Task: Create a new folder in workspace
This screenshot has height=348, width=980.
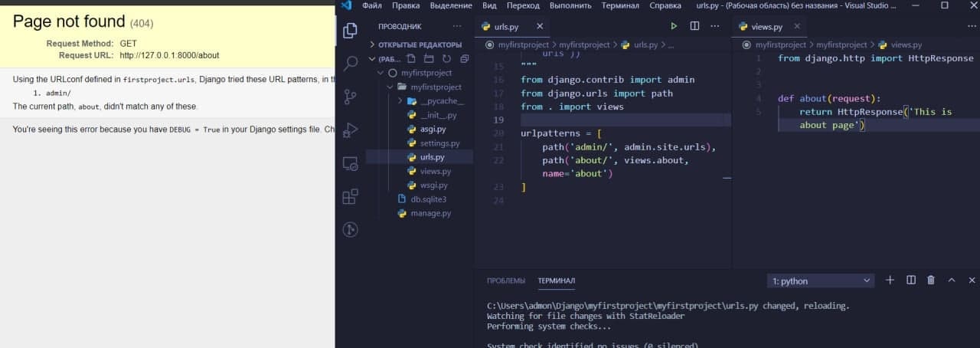Action: point(430,58)
